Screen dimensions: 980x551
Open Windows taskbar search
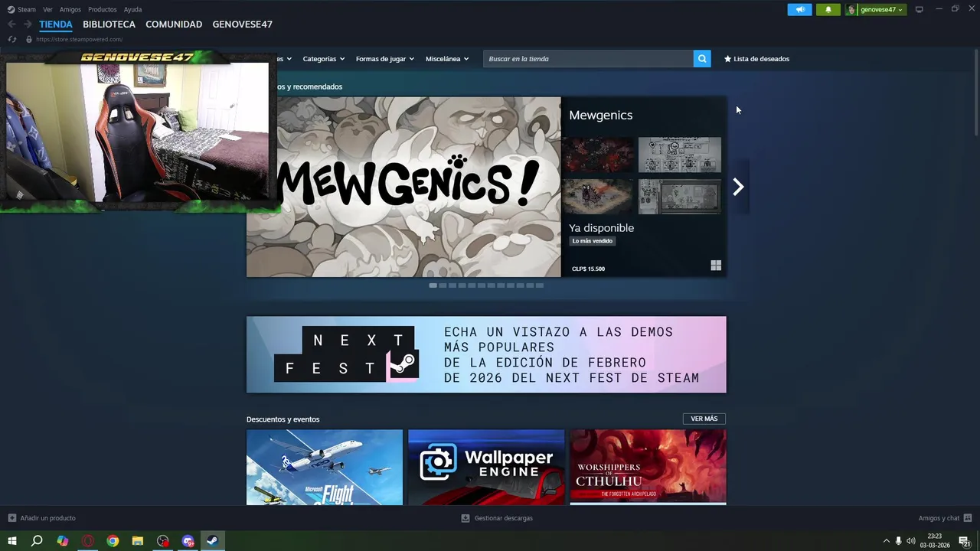point(37,541)
